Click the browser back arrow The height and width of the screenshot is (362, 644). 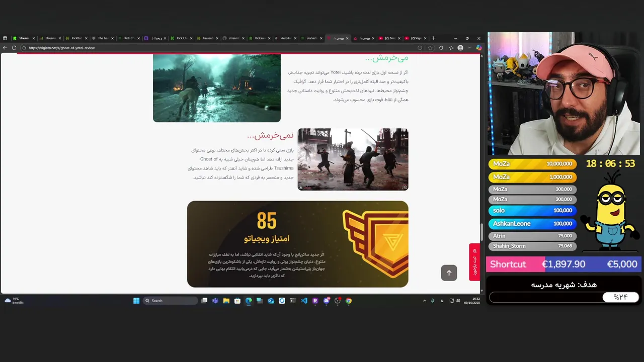tap(5, 48)
